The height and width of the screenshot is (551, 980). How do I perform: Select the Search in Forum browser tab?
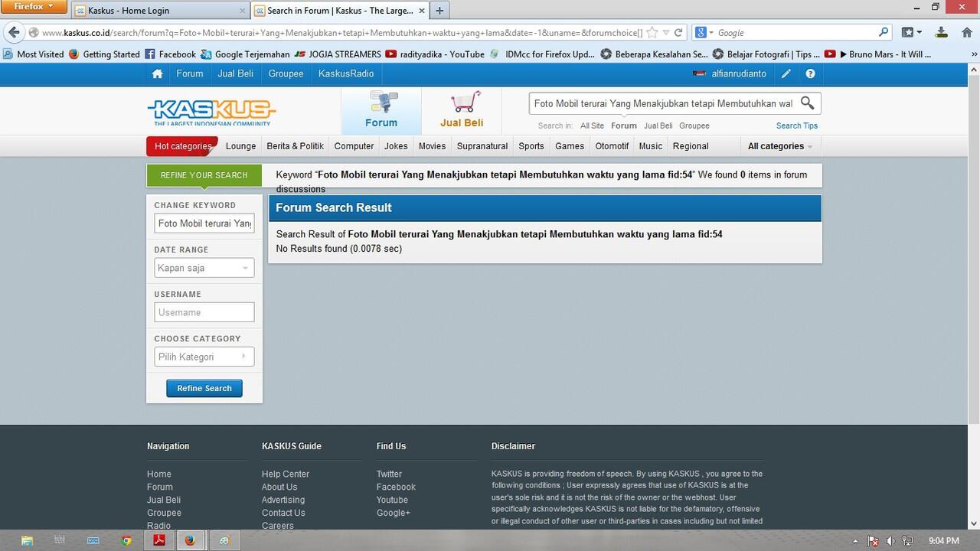tap(339, 11)
